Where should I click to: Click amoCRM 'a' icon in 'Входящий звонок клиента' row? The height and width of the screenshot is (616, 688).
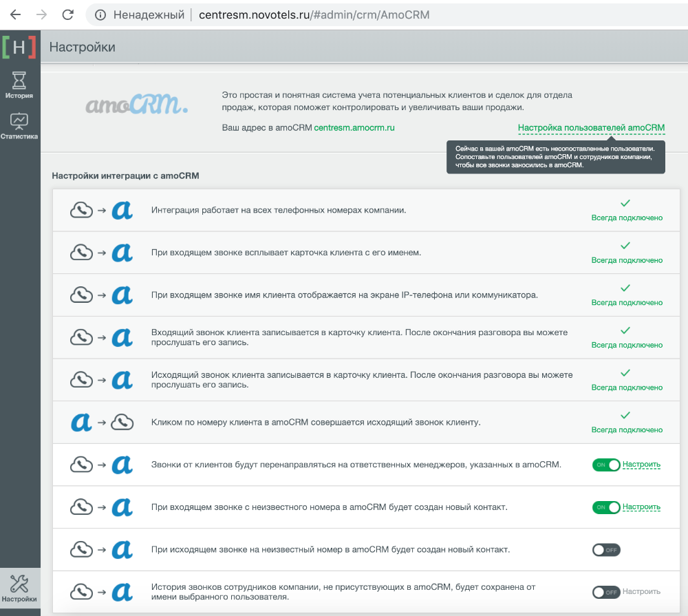122,338
